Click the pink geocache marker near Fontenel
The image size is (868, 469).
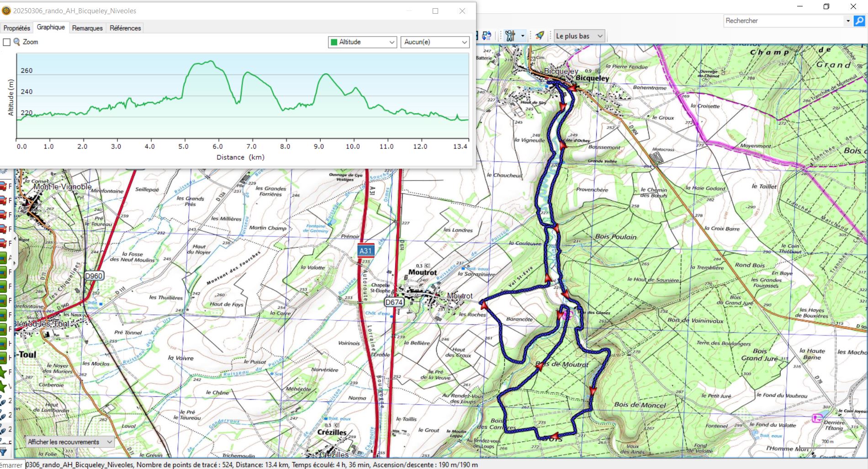coord(817,418)
